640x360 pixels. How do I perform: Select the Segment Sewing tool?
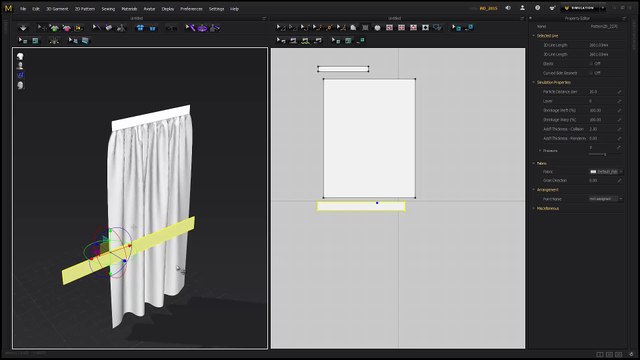(x=293, y=40)
